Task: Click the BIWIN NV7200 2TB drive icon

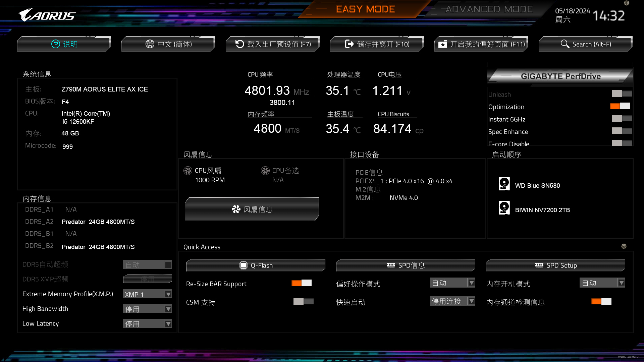Action: [x=504, y=208]
